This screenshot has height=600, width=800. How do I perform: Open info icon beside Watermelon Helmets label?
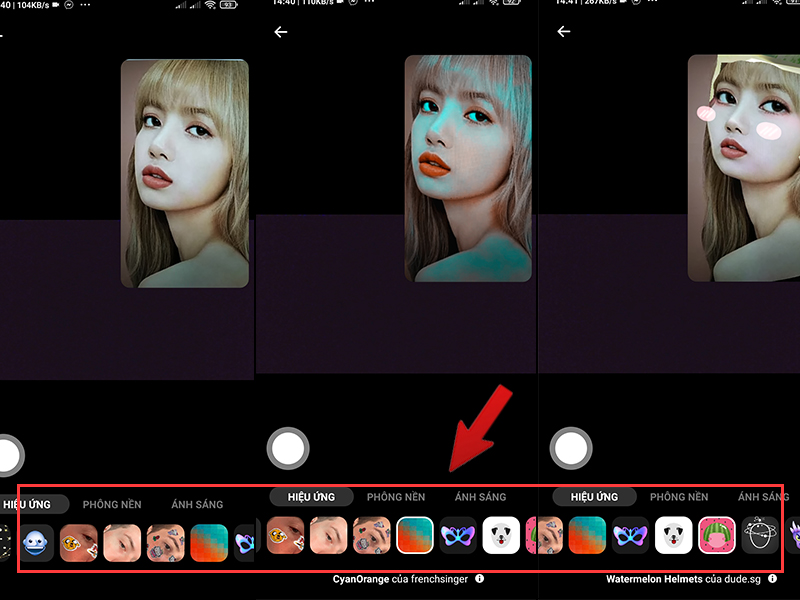pos(772,579)
